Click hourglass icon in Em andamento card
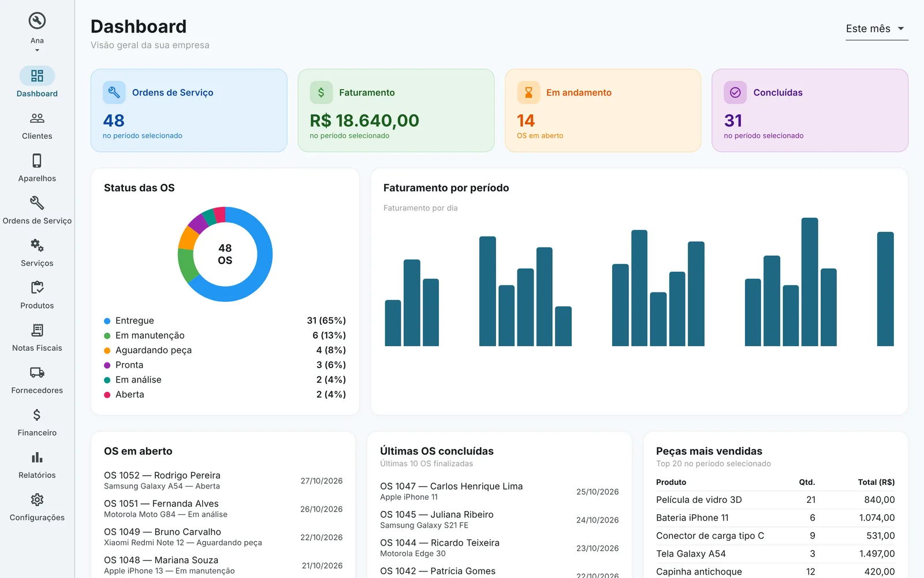The width and height of the screenshot is (924, 578). pyautogui.click(x=528, y=92)
